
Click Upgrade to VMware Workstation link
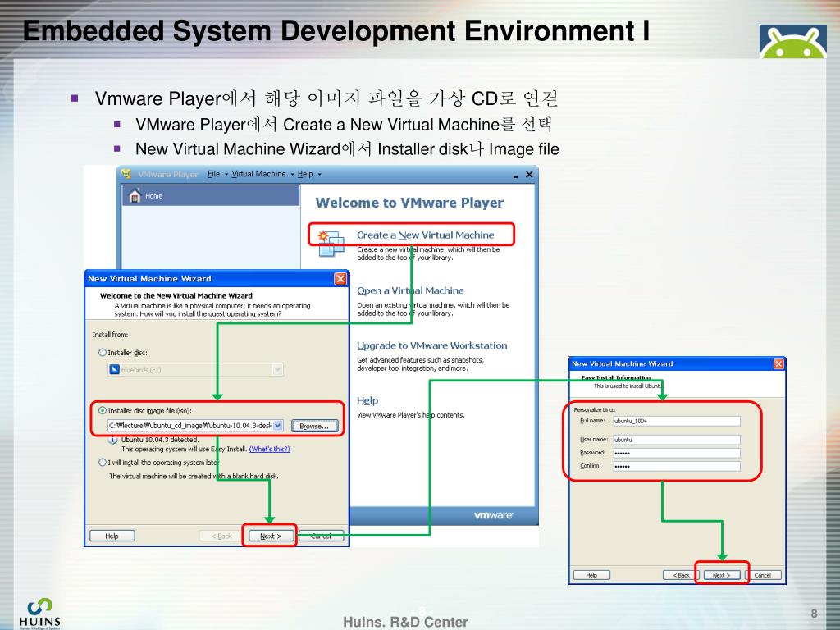pyautogui.click(x=431, y=345)
